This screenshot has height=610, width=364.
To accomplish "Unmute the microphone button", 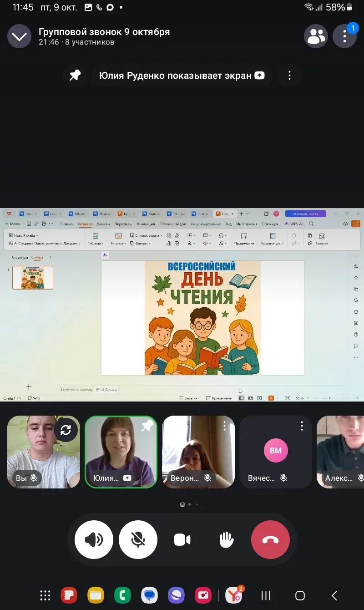I will (138, 539).
